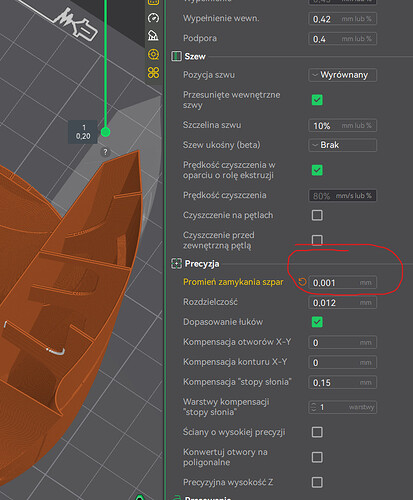Open the Support settings tab icon

[153, 35]
